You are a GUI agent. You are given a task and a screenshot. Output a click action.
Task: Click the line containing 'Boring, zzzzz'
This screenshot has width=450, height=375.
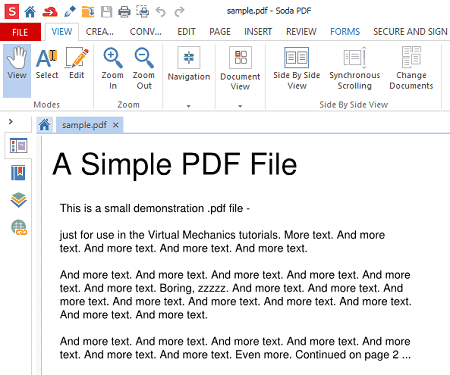[x=231, y=288]
